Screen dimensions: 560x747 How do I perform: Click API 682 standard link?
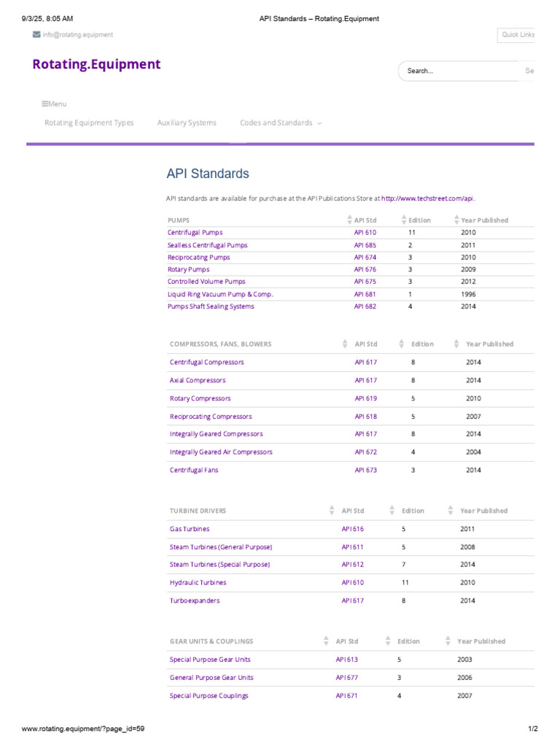tap(365, 306)
